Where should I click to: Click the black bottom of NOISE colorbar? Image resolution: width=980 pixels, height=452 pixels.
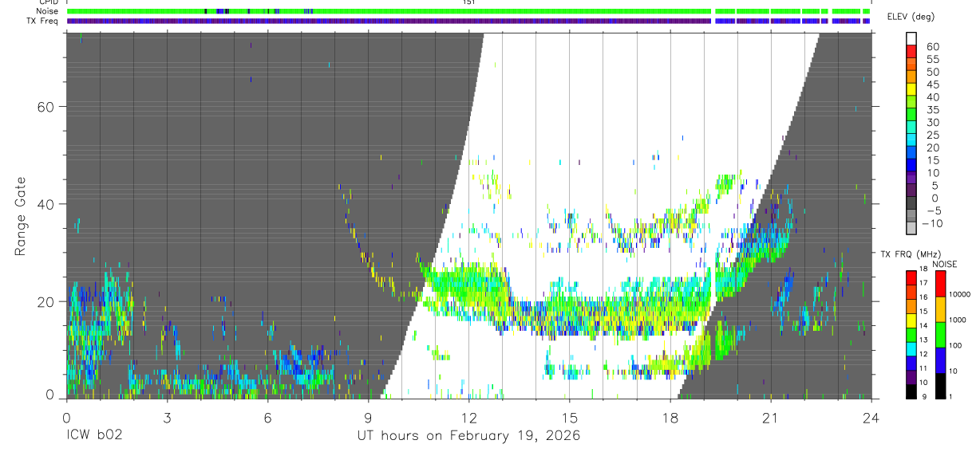point(941,386)
